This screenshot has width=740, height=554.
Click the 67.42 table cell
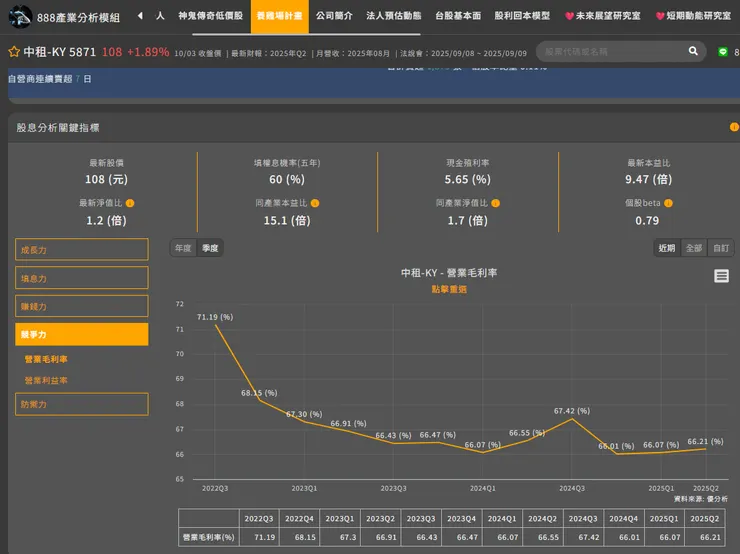click(x=583, y=537)
